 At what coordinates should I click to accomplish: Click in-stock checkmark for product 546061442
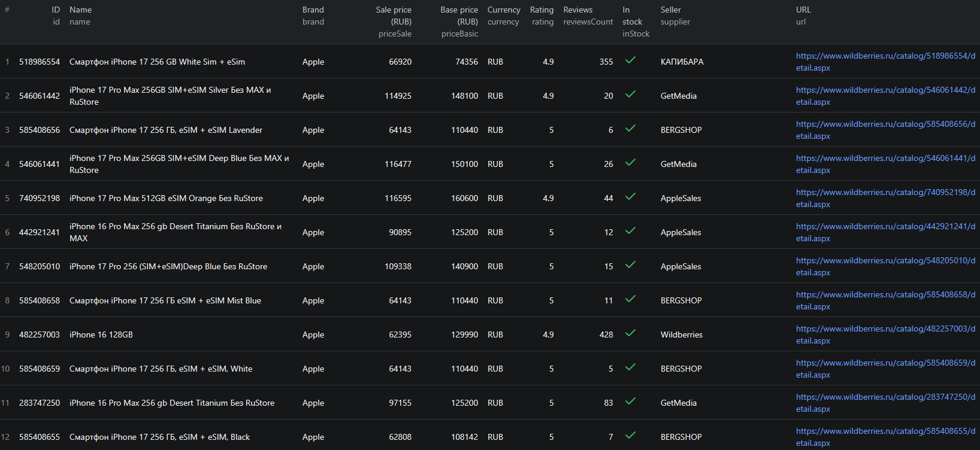click(x=630, y=94)
